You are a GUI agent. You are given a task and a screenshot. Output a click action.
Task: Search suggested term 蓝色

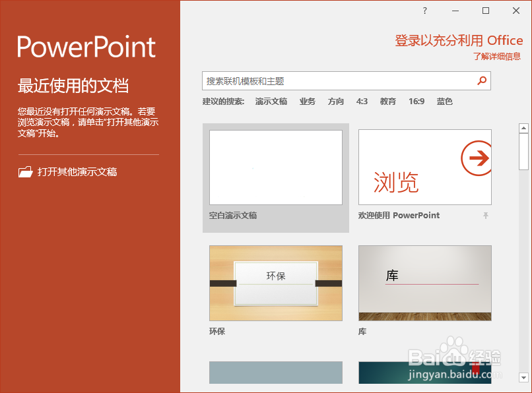(444, 102)
